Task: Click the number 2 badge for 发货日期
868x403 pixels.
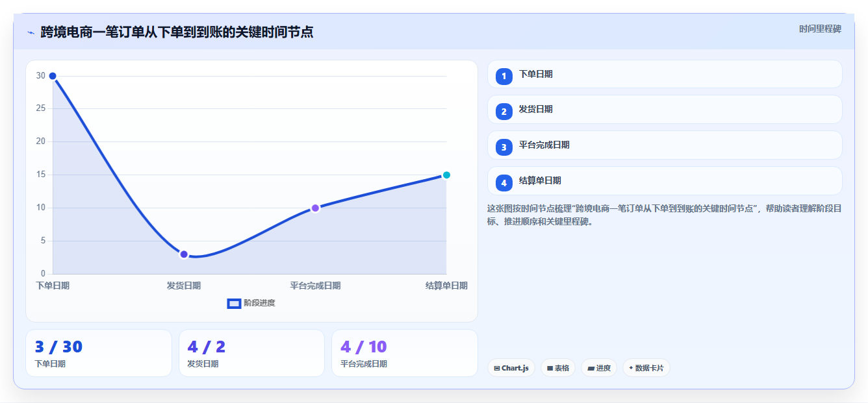Action: [x=504, y=112]
